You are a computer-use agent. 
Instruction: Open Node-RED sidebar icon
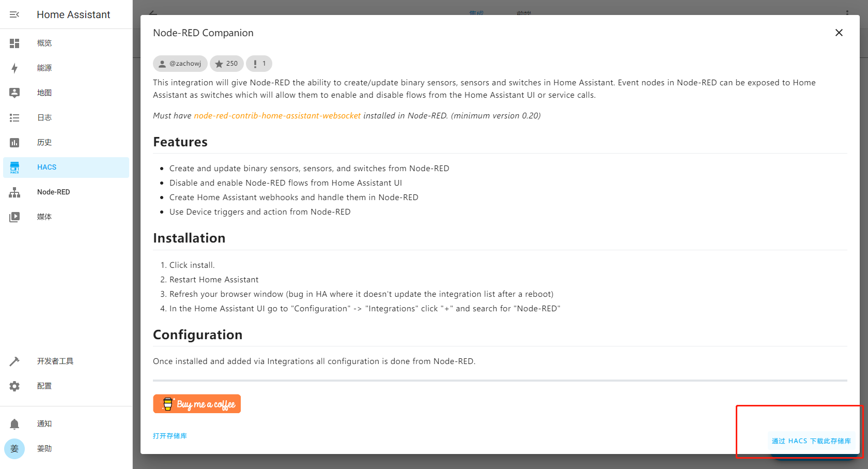(14, 192)
